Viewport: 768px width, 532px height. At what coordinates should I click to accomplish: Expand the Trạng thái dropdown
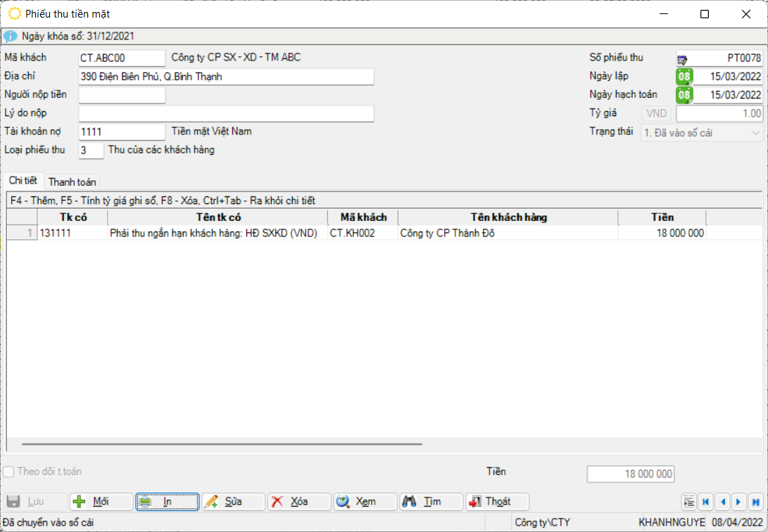(755, 132)
